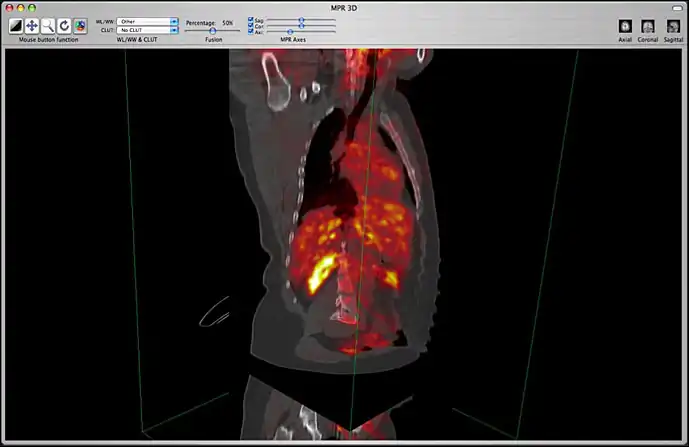Select the 3D rotate cube tool
The height and width of the screenshot is (447, 689).
[80, 25]
